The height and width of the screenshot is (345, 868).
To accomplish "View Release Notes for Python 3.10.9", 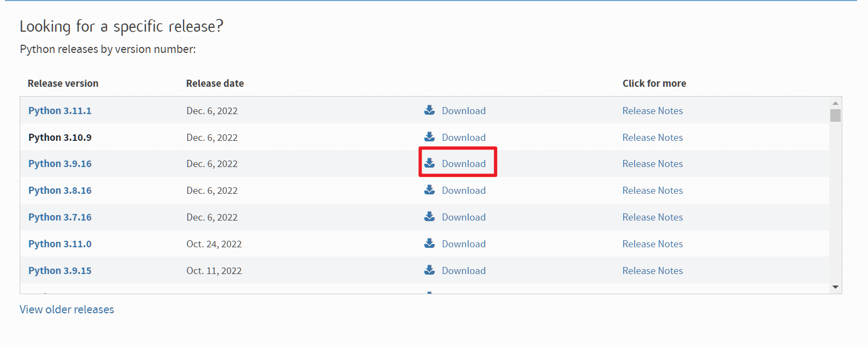I will (653, 138).
